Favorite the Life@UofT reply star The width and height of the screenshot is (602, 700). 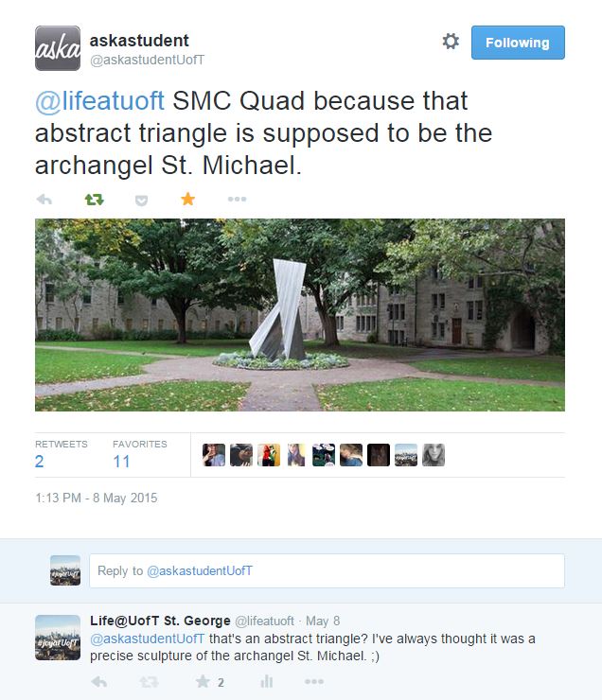tap(203, 681)
